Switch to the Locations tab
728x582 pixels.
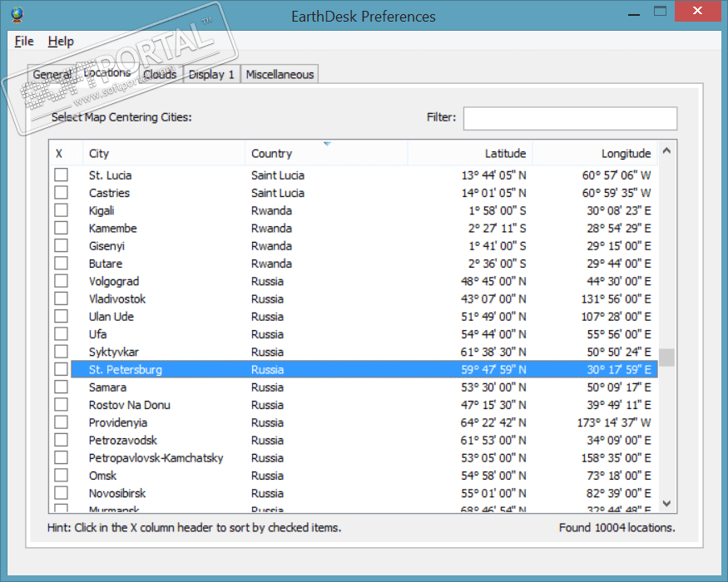(x=107, y=73)
